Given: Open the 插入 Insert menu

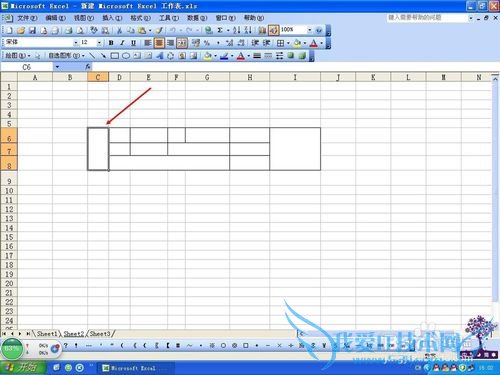Looking at the screenshot, I should pos(112,18).
